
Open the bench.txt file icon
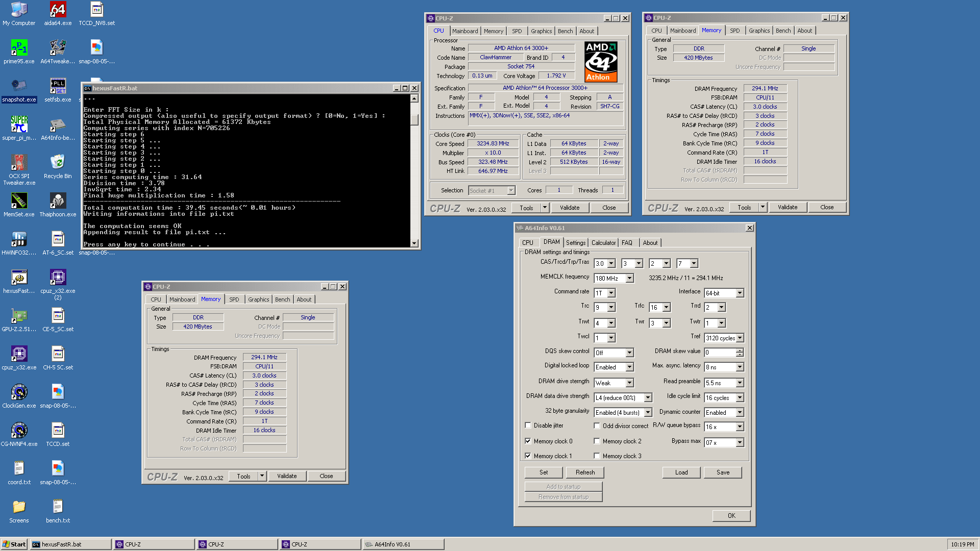(58, 511)
